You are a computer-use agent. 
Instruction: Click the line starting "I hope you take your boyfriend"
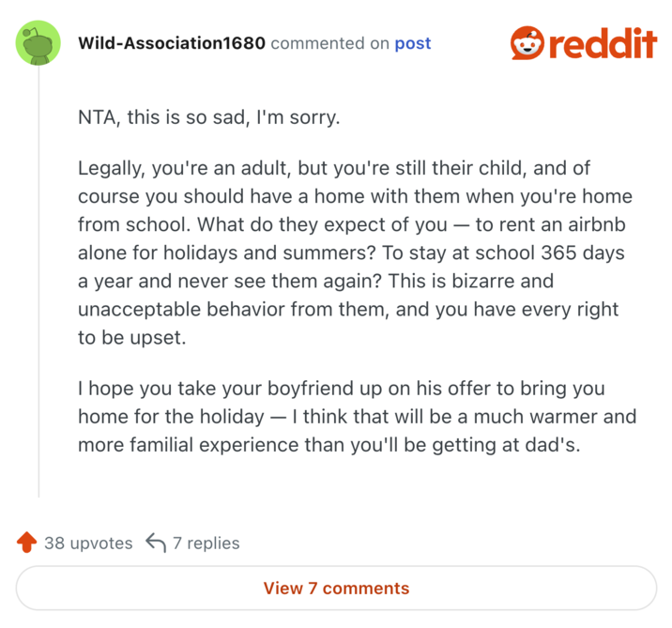(x=342, y=388)
